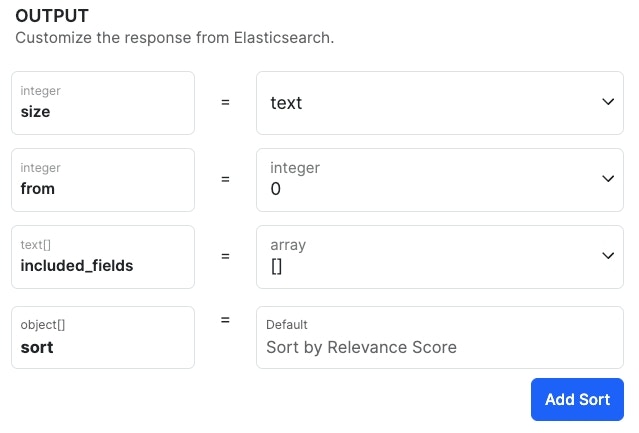Click the equals sign next to from

tap(225, 179)
